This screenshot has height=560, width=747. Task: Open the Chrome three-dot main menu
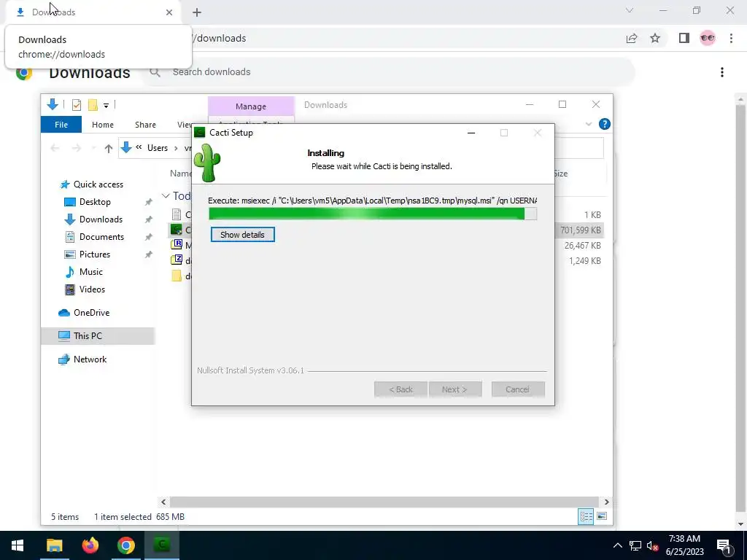point(731,39)
